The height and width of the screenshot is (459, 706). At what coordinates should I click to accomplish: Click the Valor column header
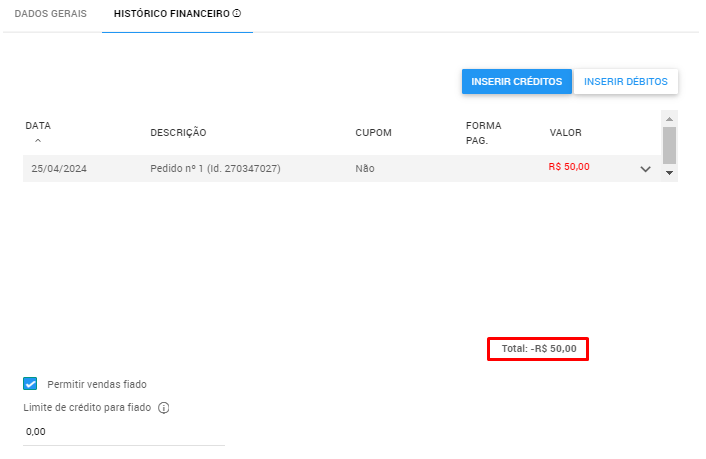point(565,133)
